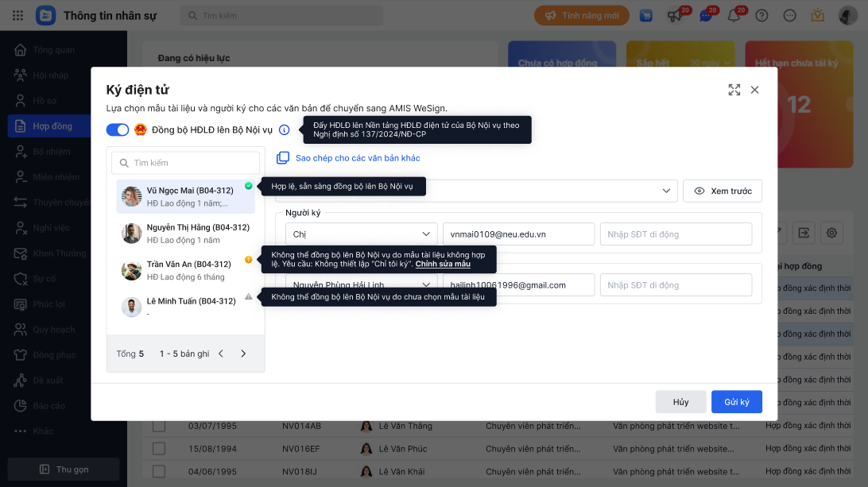Screen dimensions: 868x487
Task: Open the more options ellipsis icon in header
Action: pos(790,16)
